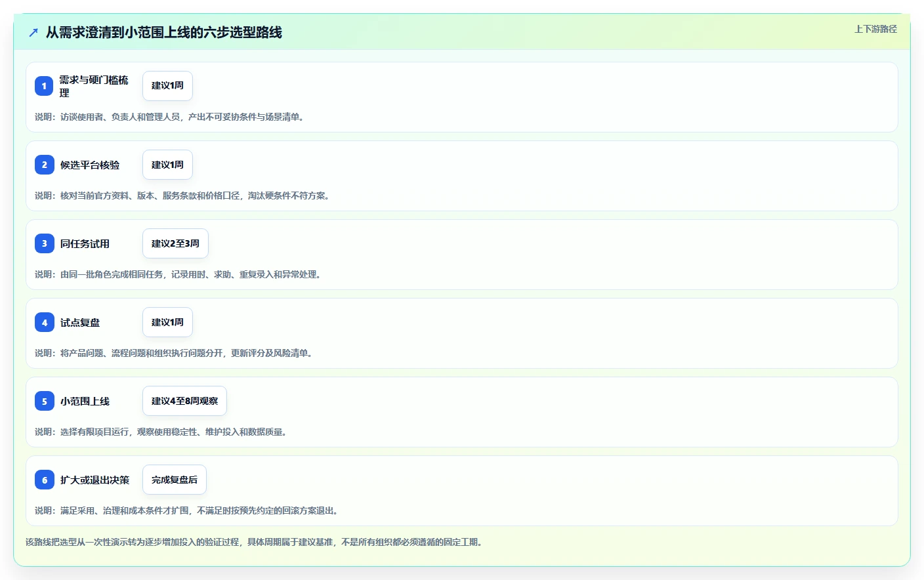Select step title 需求与硬门槛梳理

[94, 86]
